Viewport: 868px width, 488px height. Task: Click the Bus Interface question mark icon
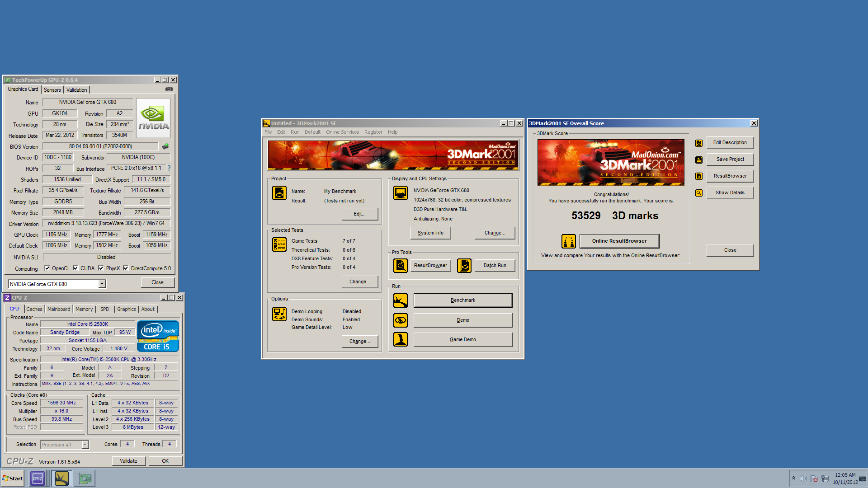coord(169,168)
